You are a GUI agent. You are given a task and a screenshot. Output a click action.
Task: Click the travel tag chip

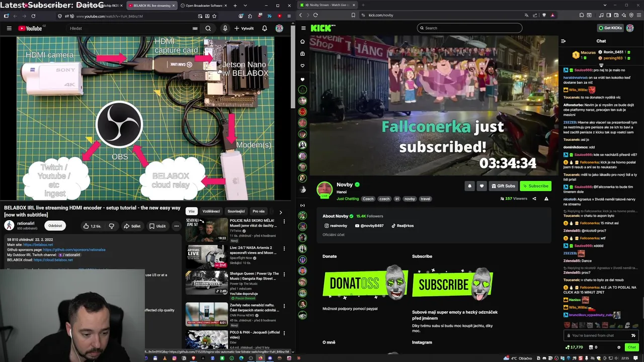(x=426, y=199)
